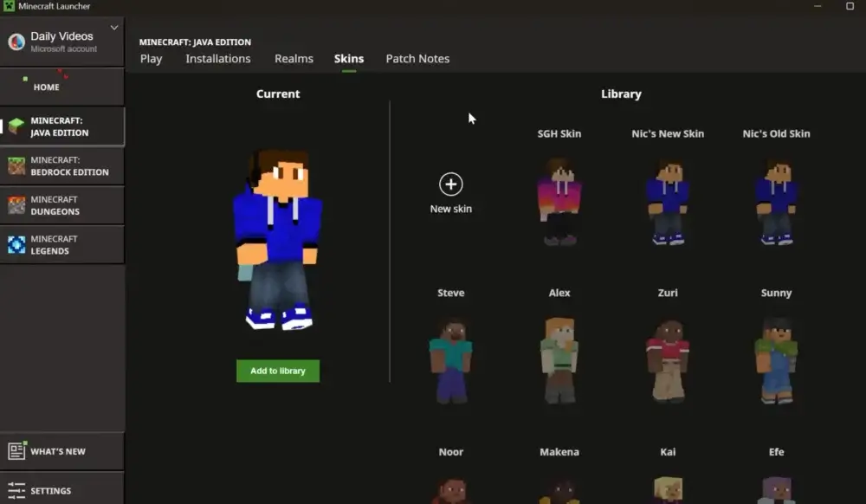Screen dimensions: 866x504
Task: Click the "Steve" skin name label
Action: click(x=451, y=293)
